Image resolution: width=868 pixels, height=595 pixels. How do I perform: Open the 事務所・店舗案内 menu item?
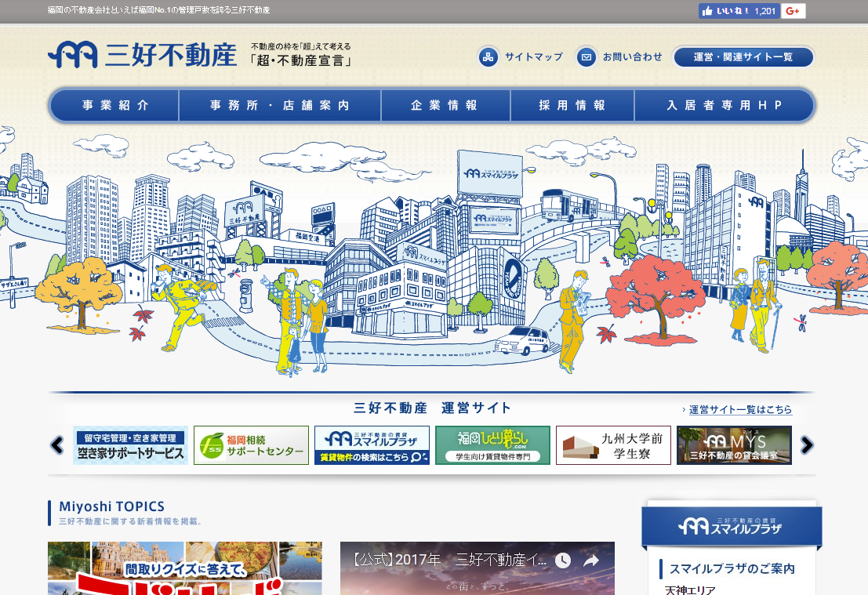tap(280, 105)
